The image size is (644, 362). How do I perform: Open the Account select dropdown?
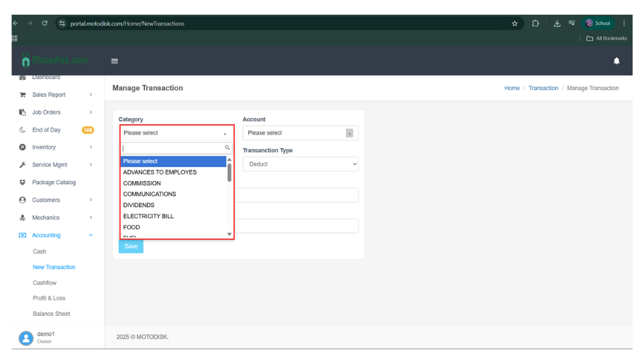301,133
